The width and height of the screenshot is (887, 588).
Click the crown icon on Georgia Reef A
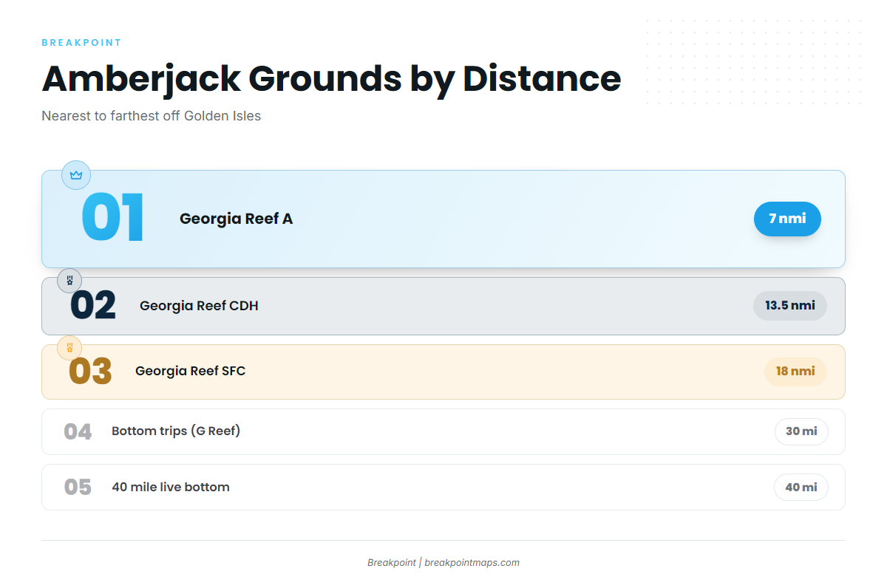click(x=75, y=175)
